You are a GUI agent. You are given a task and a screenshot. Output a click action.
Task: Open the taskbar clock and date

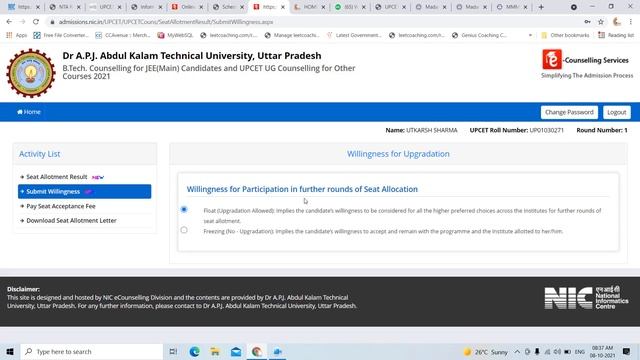tap(602, 352)
